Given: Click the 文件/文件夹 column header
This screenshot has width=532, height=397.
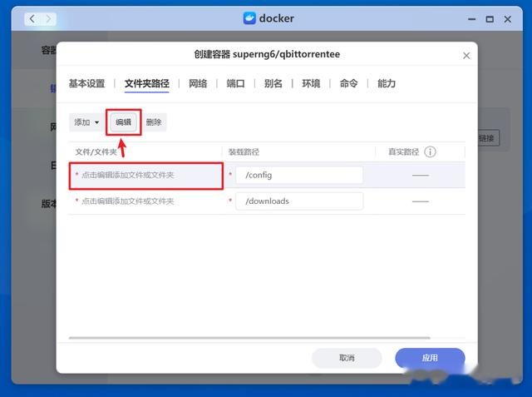Looking at the screenshot, I should pyautogui.click(x=96, y=151).
